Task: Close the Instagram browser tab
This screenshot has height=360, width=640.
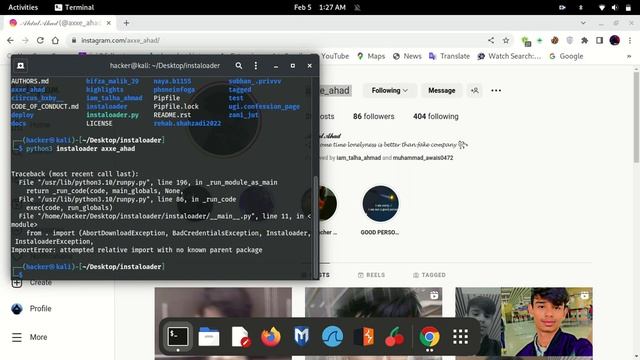Action: point(109,23)
